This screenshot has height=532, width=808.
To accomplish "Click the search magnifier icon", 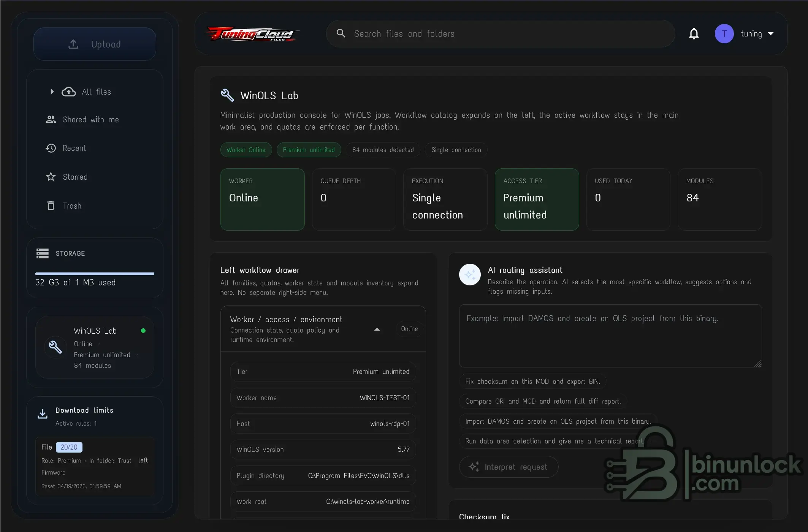I will [x=341, y=33].
